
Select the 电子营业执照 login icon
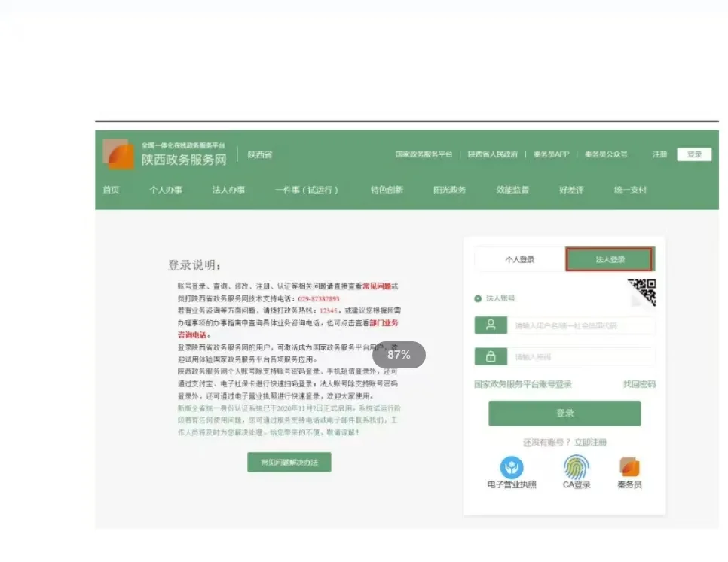512,469
